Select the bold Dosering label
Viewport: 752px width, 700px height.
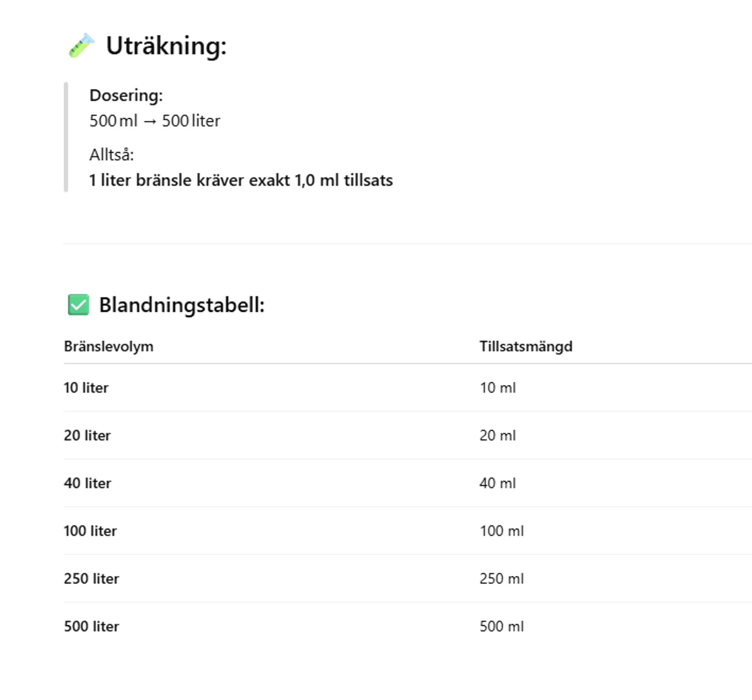(x=126, y=95)
